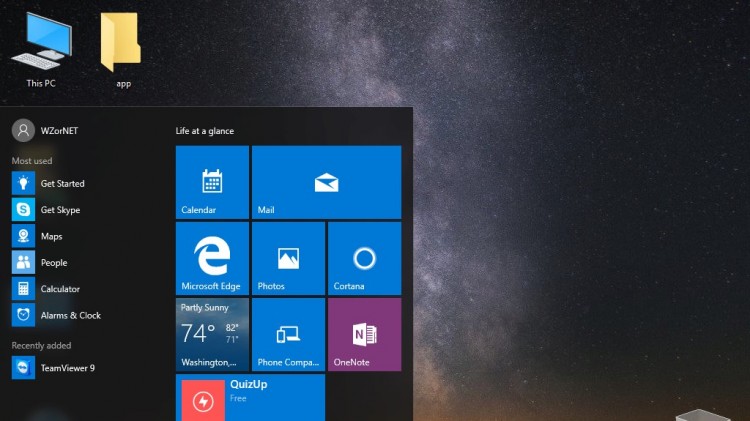Viewport: 750px width, 421px height.
Task: Click the WZorNET user account avatar
Action: pyautogui.click(x=22, y=131)
